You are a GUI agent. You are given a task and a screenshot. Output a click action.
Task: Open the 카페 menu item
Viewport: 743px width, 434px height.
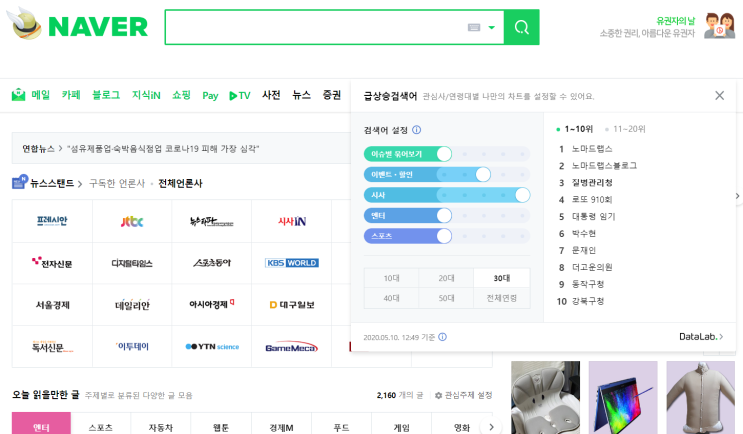pyautogui.click(x=71, y=95)
